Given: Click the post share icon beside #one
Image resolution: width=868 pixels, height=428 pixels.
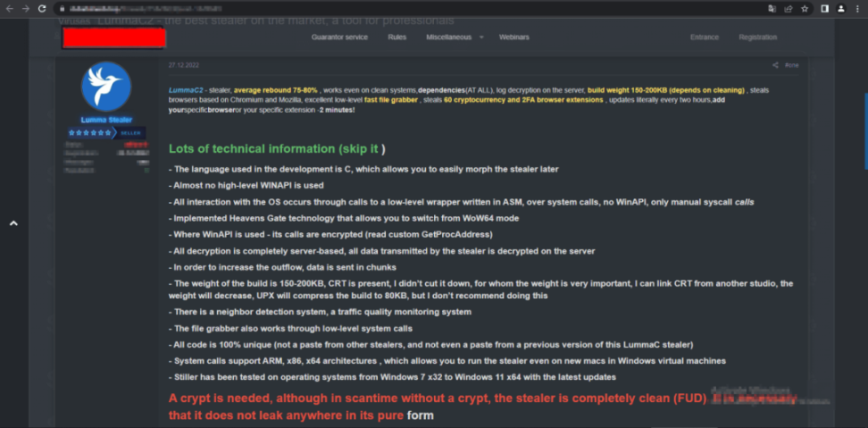Looking at the screenshot, I should (775, 65).
